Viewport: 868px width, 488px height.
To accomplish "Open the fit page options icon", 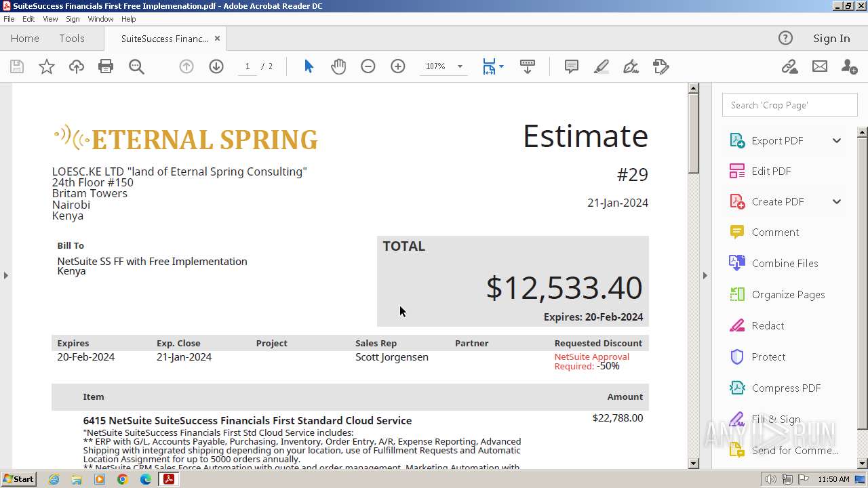I will tap(489, 66).
